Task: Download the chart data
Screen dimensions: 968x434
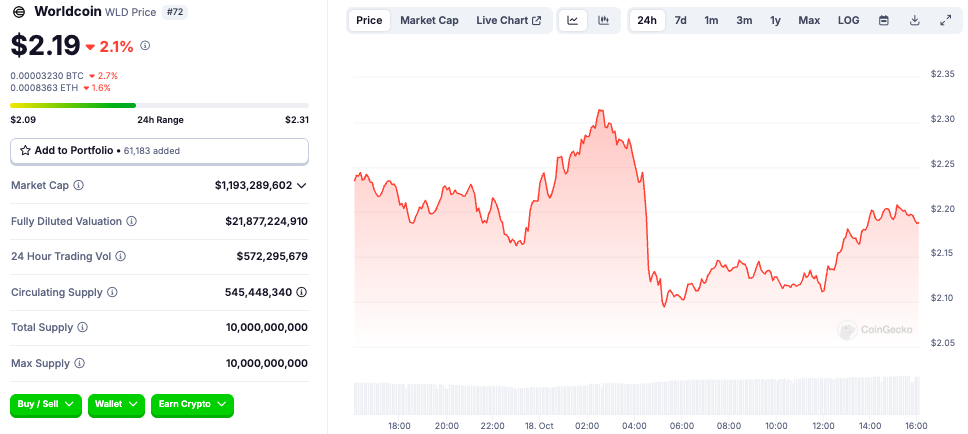Action: [x=915, y=20]
